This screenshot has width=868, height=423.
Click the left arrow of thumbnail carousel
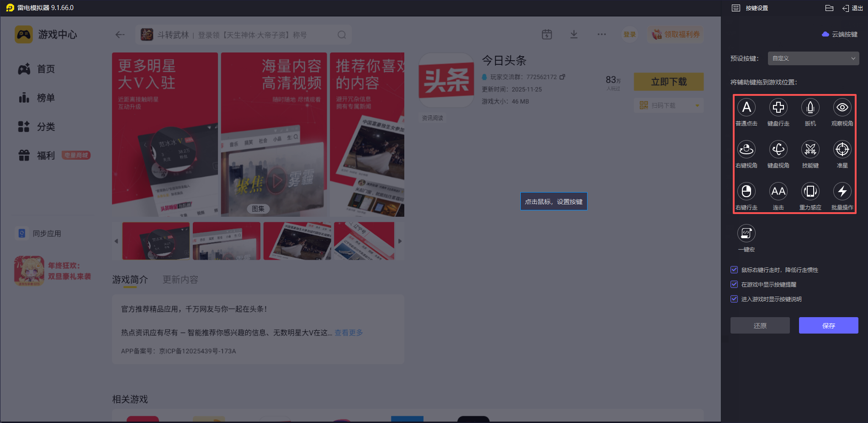[x=116, y=241]
